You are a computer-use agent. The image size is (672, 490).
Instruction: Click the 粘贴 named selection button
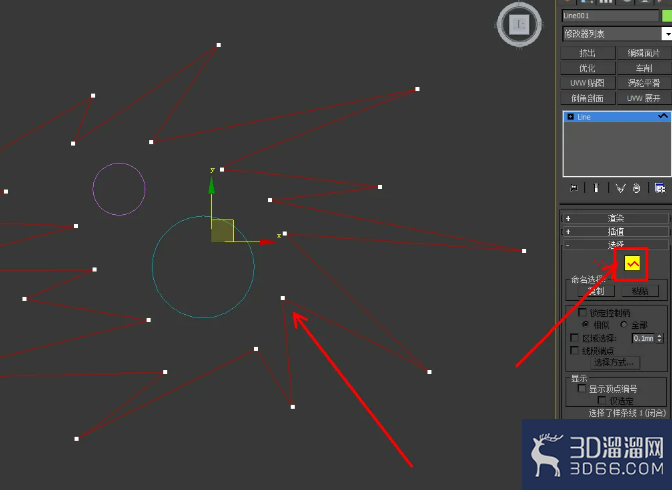(640, 291)
